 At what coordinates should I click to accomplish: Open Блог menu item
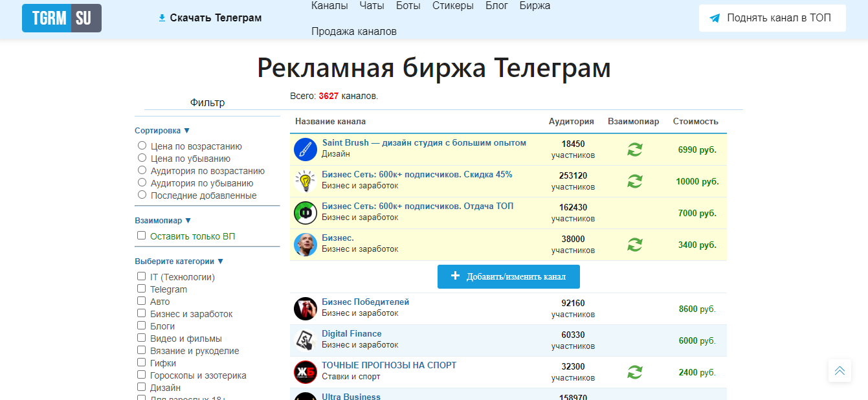tap(496, 6)
